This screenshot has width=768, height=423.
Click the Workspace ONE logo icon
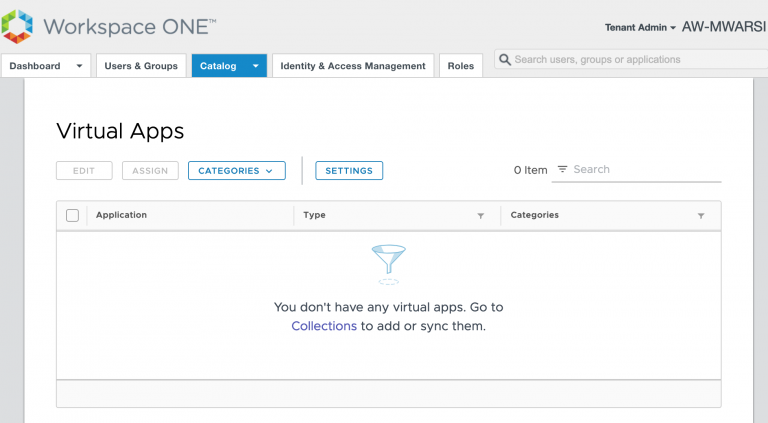(x=17, y=26)
